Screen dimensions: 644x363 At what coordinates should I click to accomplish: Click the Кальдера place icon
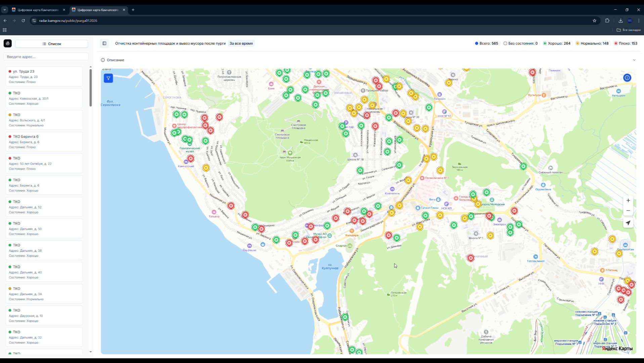[x=351, y=231]
